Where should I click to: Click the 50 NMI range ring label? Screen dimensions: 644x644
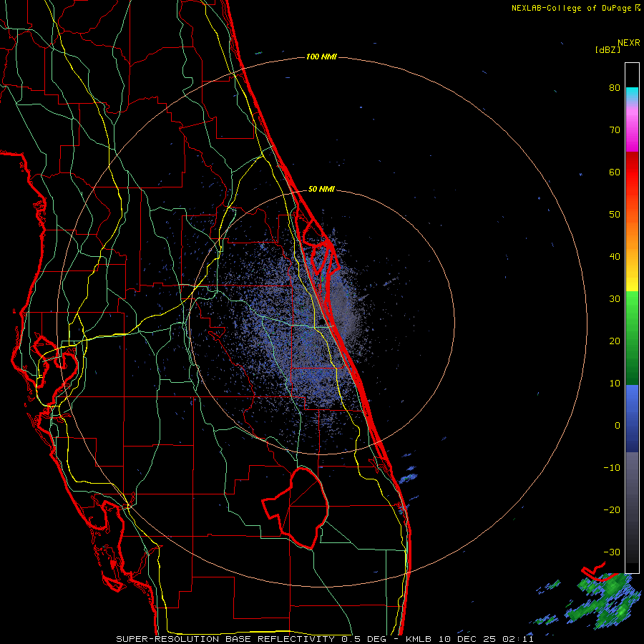(321, 190)
